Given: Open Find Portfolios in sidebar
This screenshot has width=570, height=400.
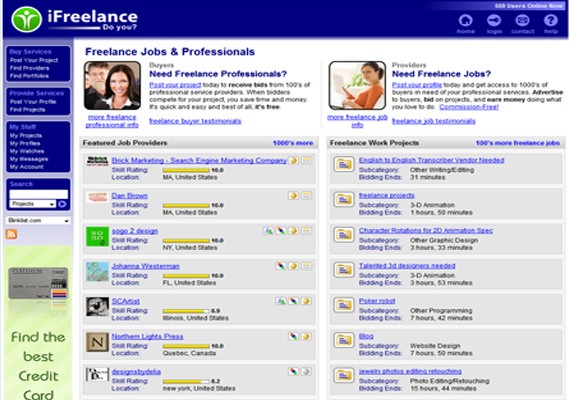Looking at the screenshot, I should (29, 76).
